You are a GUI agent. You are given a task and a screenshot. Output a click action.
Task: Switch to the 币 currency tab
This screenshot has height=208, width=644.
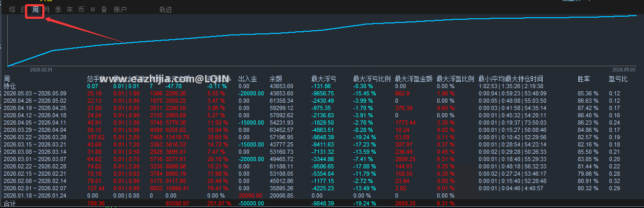(x=81, y=9)
